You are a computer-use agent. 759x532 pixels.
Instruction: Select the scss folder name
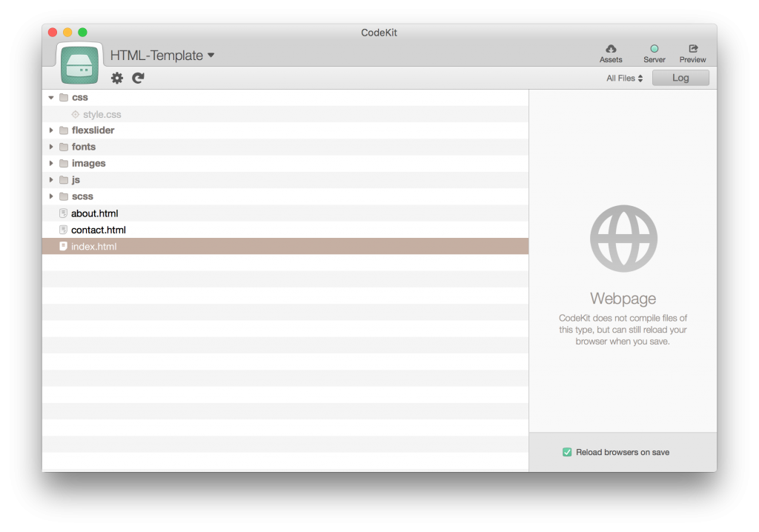[x=82, y=196]
